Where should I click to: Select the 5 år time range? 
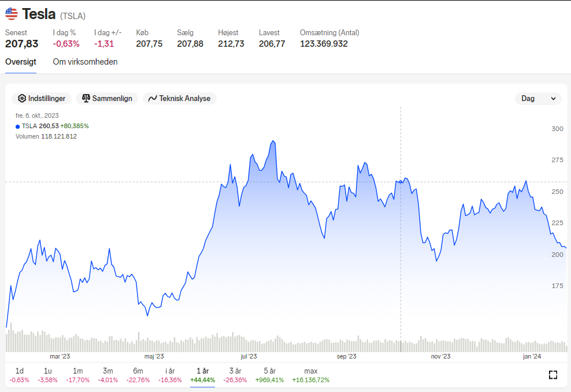click(x=269, y=375)
